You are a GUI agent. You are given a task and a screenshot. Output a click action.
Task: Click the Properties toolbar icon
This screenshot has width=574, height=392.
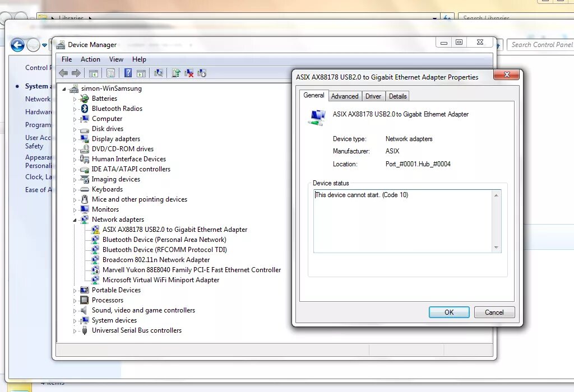pos(110,73)
